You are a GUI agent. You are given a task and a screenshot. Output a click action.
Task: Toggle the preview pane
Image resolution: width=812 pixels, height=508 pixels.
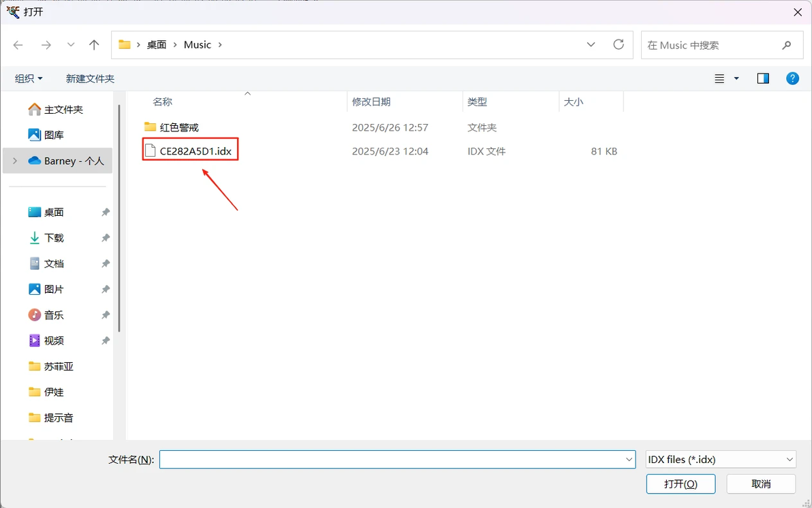pyautogui.click(x=763, y=78)
